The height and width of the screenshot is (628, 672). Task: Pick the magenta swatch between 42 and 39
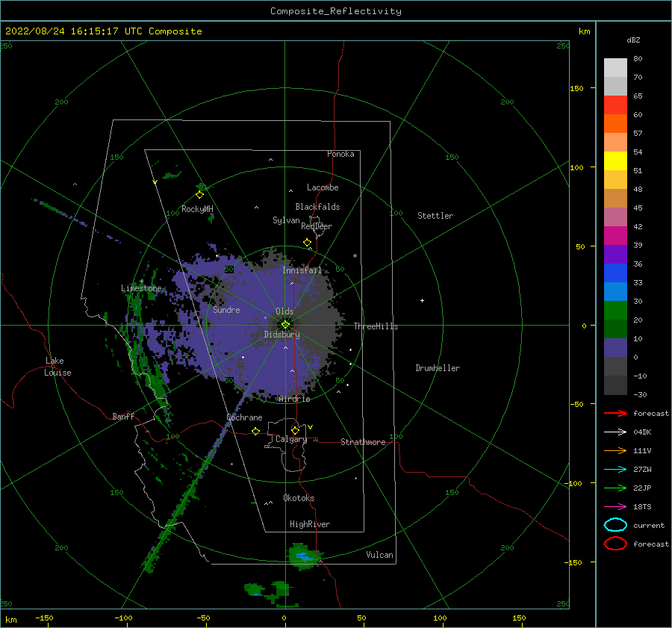pos(615,235)
